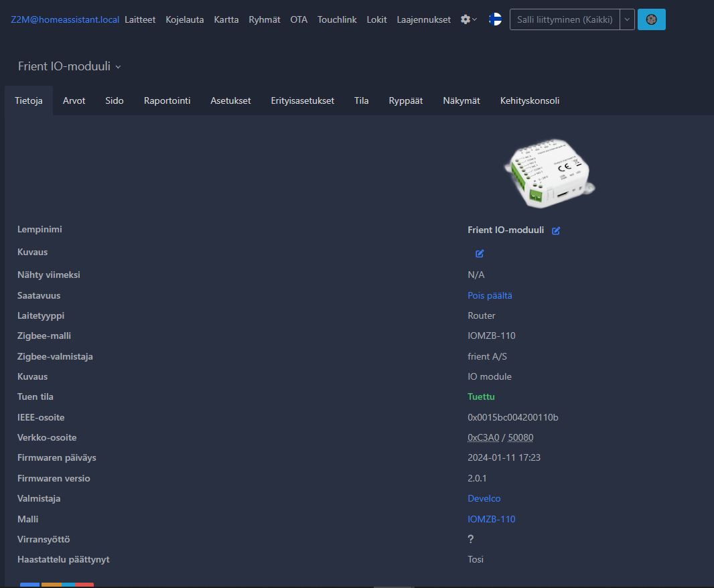
Task: Switch to the Arvot tab
Action: click(74, 100)
